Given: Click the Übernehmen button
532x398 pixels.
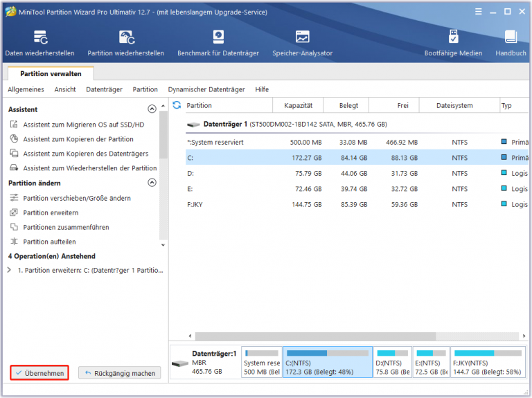Looking at the screenshot, I should coord(39,373).
